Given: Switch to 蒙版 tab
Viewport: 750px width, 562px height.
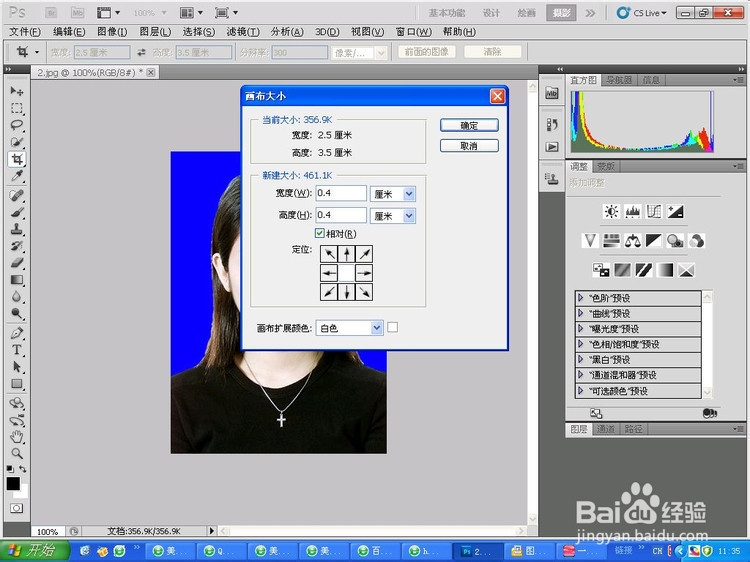Looking at the screenshot, I should tap(606, 166).
